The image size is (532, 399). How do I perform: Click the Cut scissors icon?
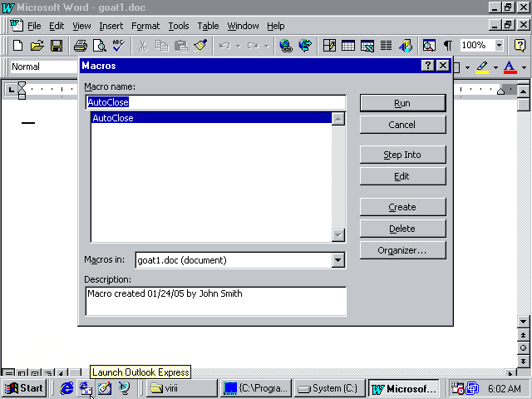[143, 45]
